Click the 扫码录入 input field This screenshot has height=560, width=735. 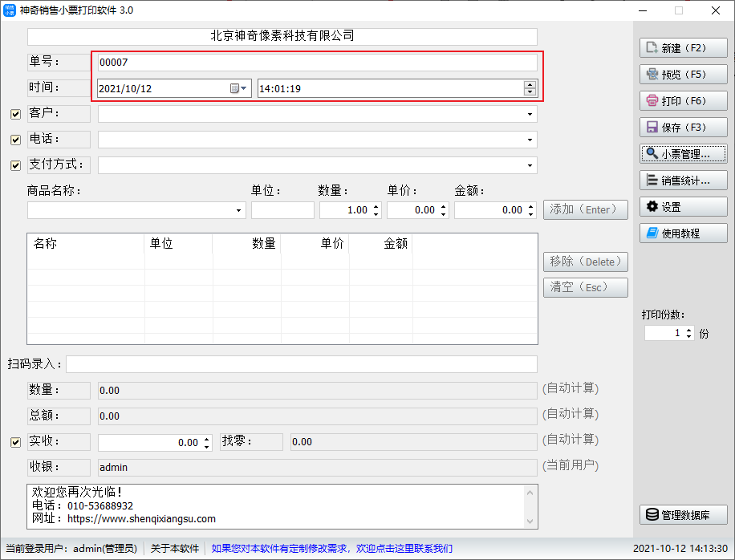(301, 364)
